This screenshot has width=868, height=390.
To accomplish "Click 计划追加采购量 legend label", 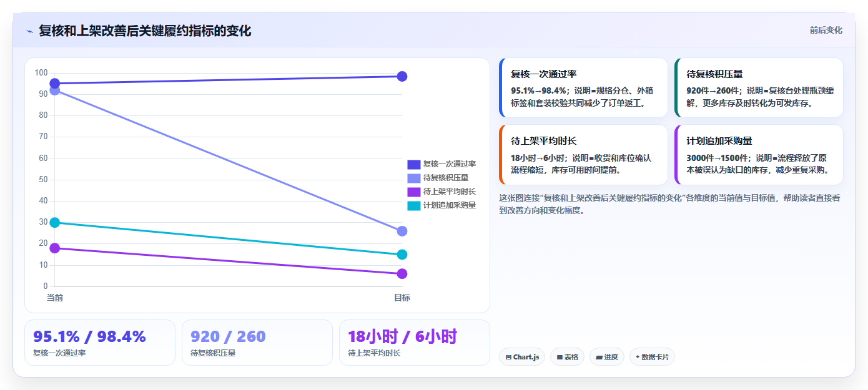I will coord(450,205).
